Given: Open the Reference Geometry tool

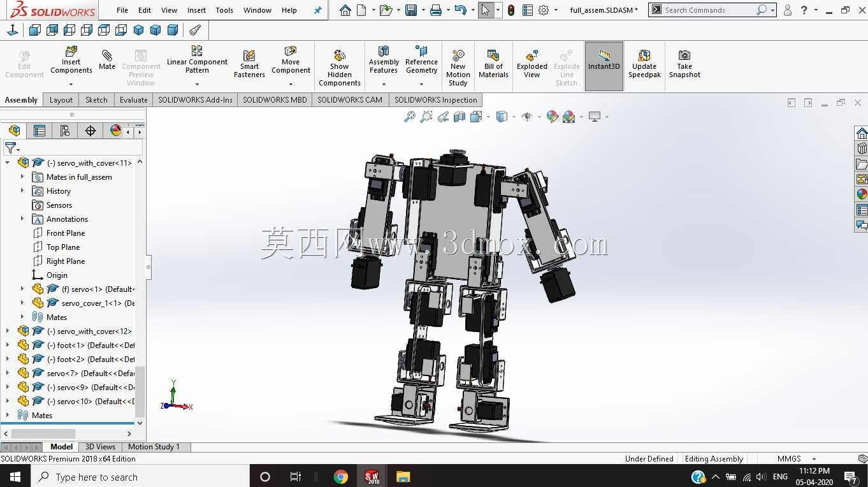Looking at the screenshot, I should tap(421, 59).
